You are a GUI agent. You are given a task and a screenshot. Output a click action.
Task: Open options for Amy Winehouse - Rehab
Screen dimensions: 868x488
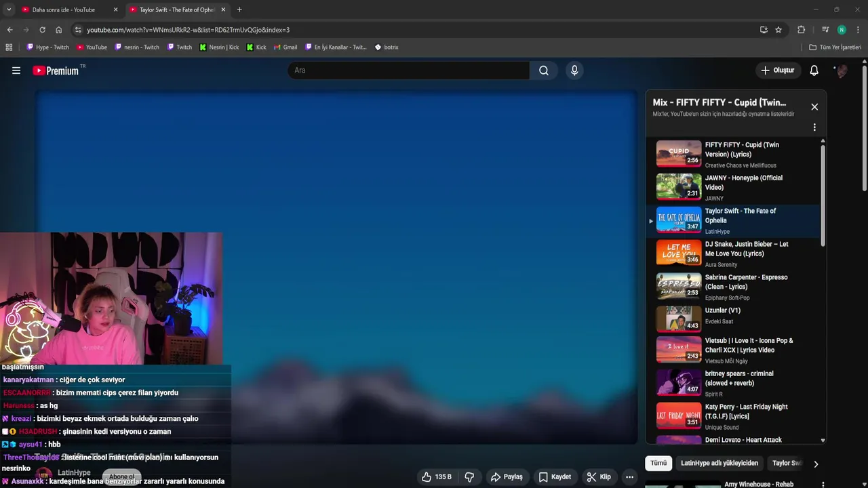pyautogui.click(x=823, y=485)
